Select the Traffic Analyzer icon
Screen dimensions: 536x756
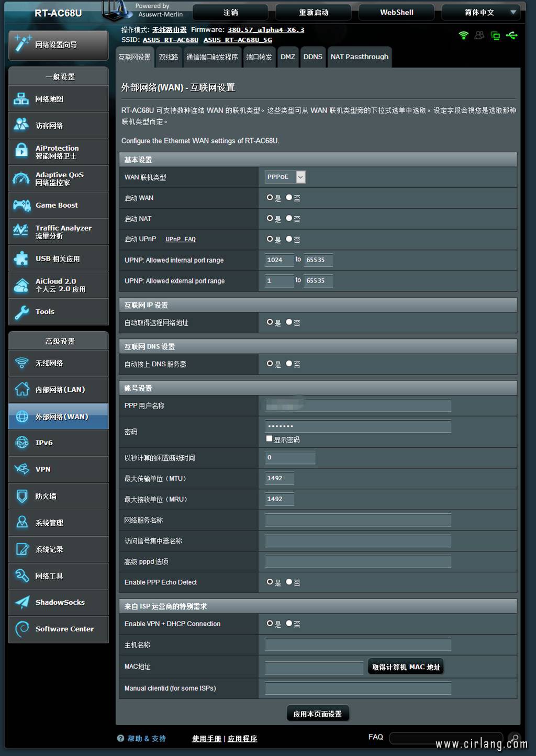pos(21,231)
